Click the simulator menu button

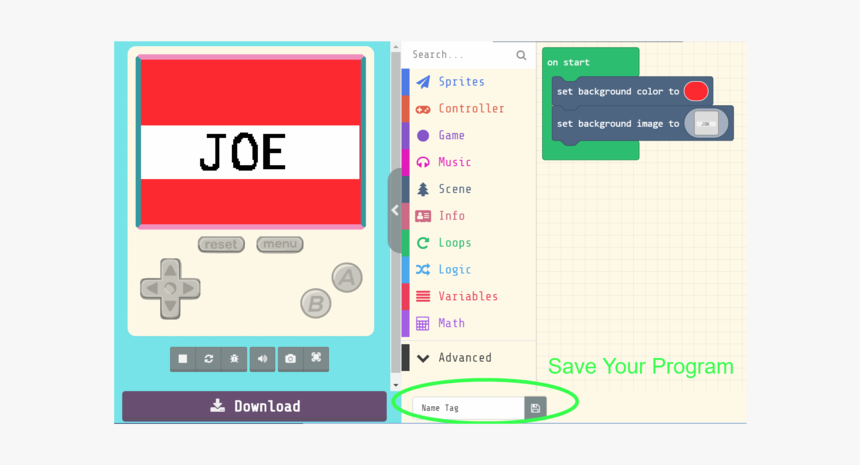280,244
